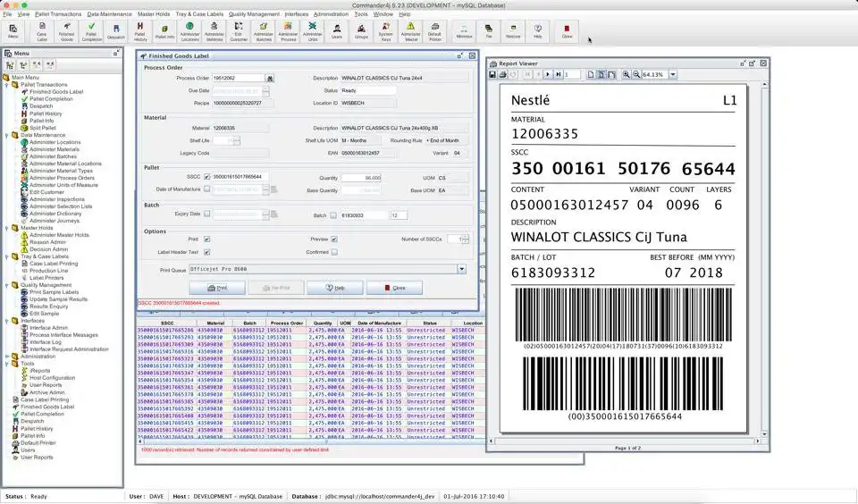Open Finished Goods from the toolbar
This screenshot has width=858, height=504.
[67, 32]
